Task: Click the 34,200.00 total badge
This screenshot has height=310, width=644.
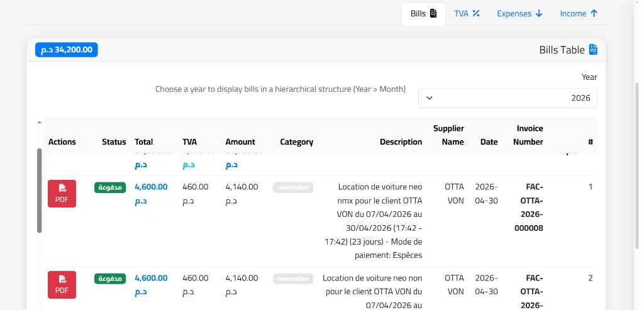Action: (67, 50)
